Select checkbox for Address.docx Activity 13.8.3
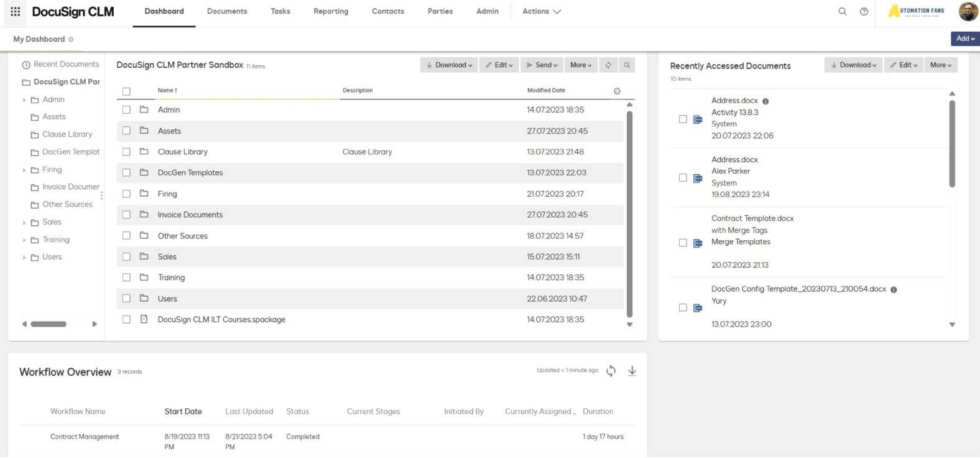 tap(683, 119)
